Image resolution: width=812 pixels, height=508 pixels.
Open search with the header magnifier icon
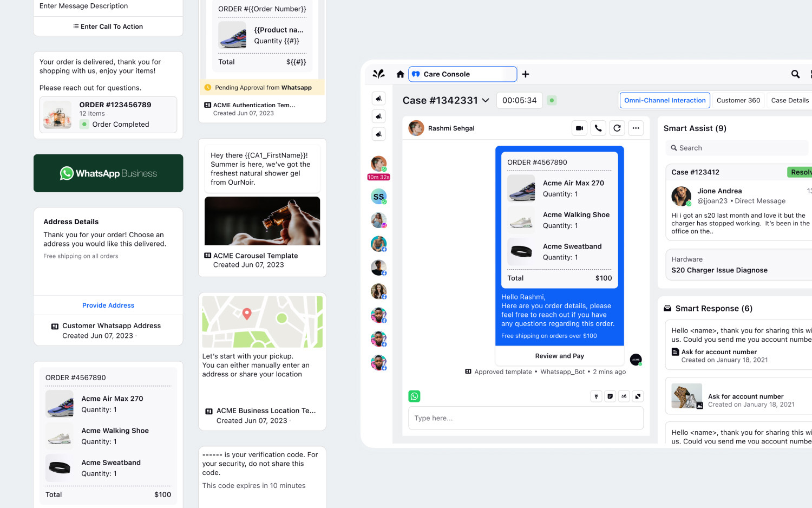[795, 74]
